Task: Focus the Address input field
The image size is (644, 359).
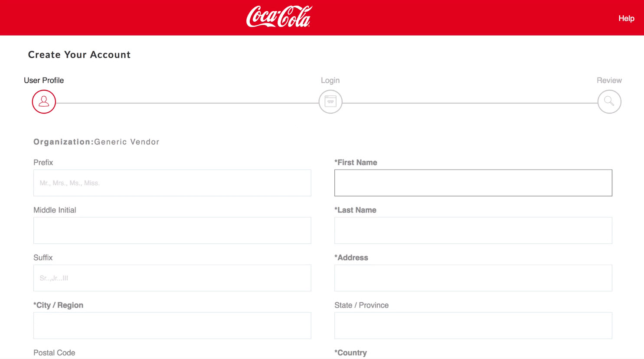Action: point(473,278)
